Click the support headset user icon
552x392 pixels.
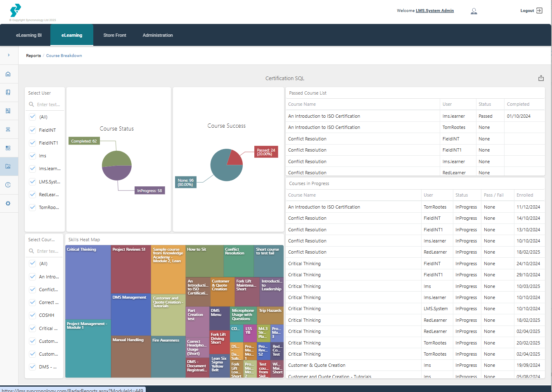click(474, 11)
